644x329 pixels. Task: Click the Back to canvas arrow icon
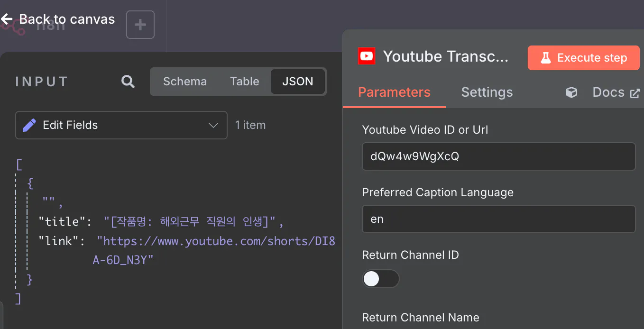(x=7, y=19)
